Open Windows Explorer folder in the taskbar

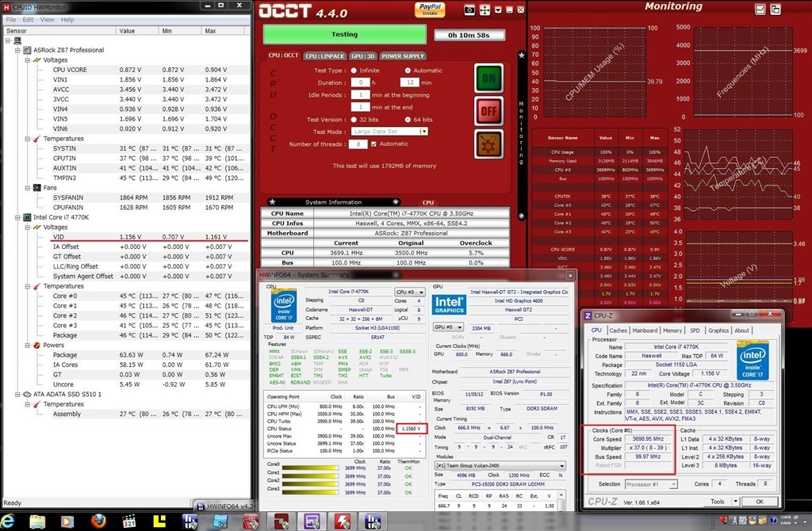pos(37,521)
